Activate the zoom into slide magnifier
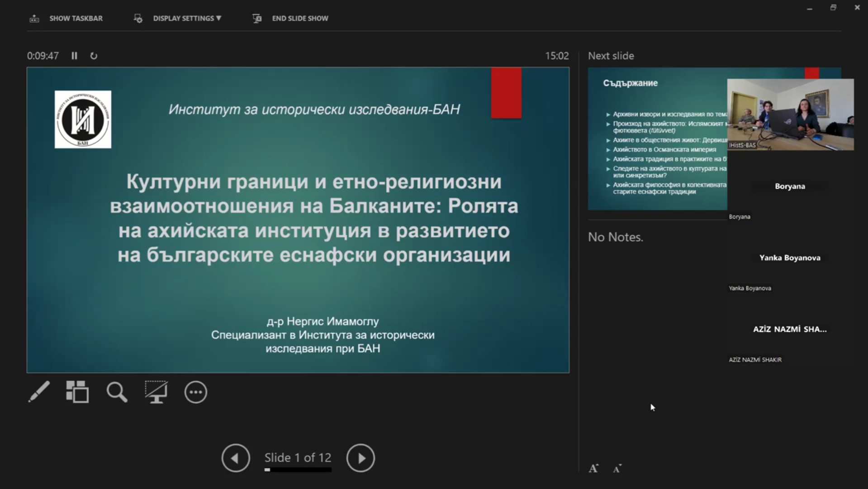Image resolution: width=868 pixels, height=489 pixels. (117, 392)
